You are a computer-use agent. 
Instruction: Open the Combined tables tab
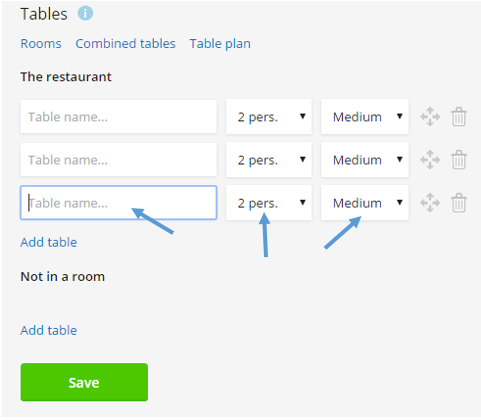(125, 44)
